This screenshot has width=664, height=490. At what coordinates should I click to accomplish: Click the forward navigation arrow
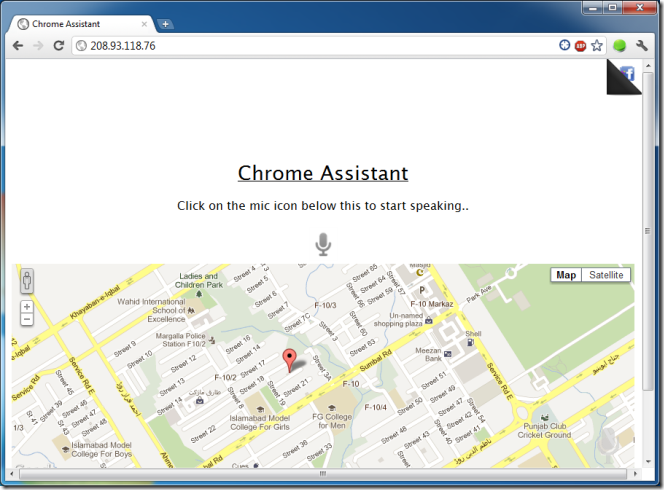(38, 45)
